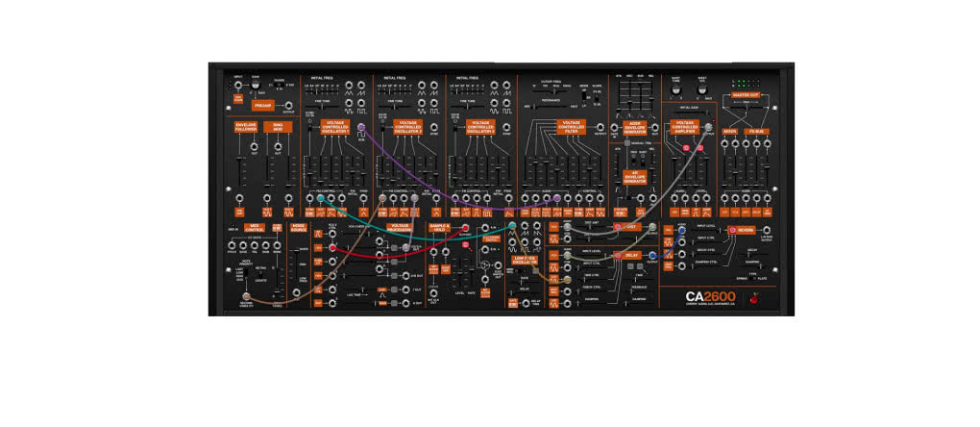Toggle the Reverb power button
Image resolution: width=980 pixels, height=427 pixels.
(732, 230)
